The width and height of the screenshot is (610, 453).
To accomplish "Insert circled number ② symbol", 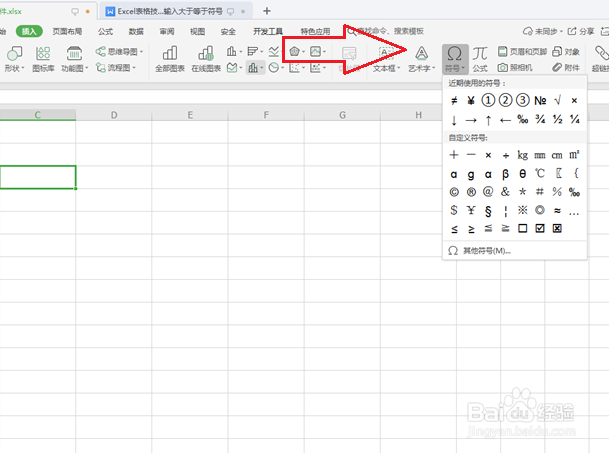I will click(505, 100).
